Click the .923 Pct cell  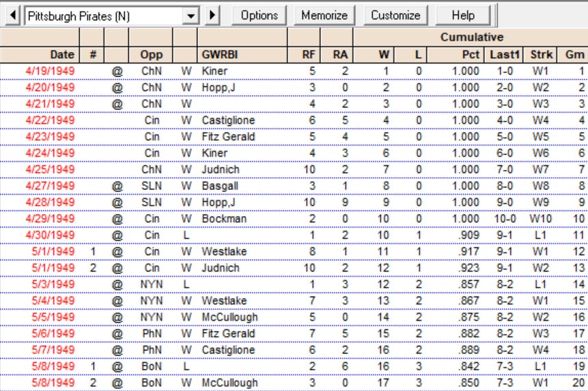click(468, 268)
